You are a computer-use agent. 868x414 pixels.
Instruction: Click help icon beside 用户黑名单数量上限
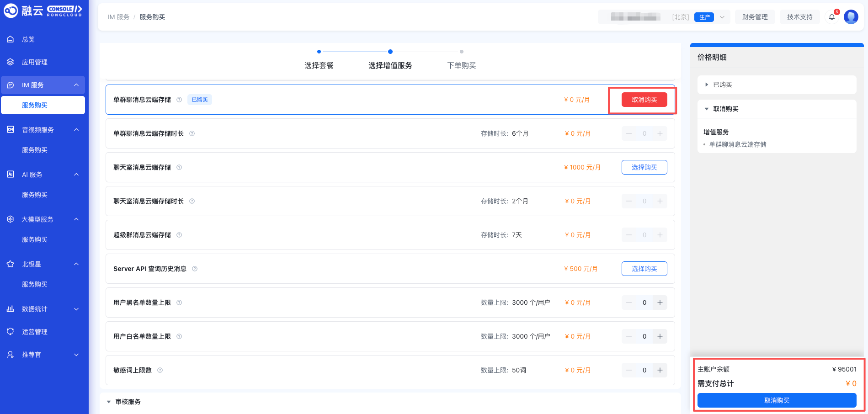179,303
